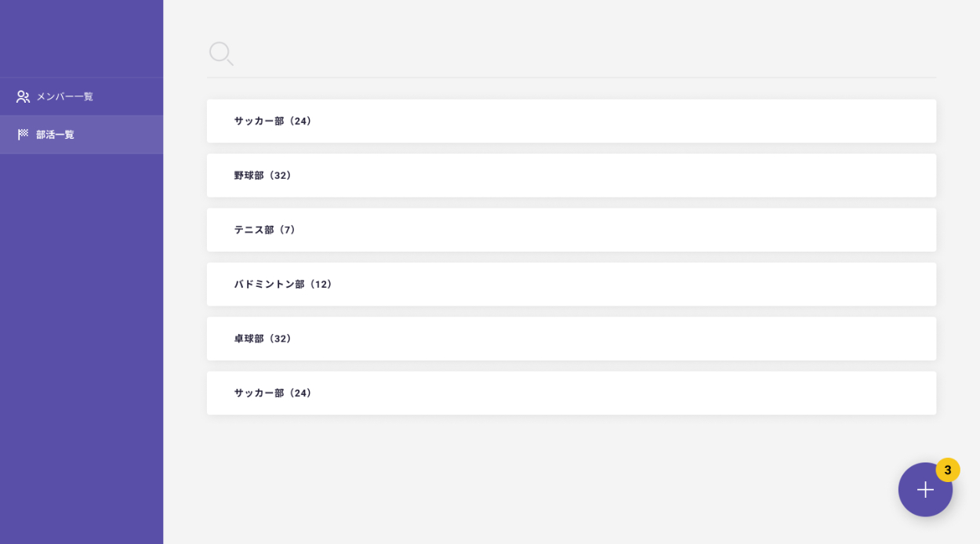
Task: Select the 卓球部 club row
Action: pos(571,339)
